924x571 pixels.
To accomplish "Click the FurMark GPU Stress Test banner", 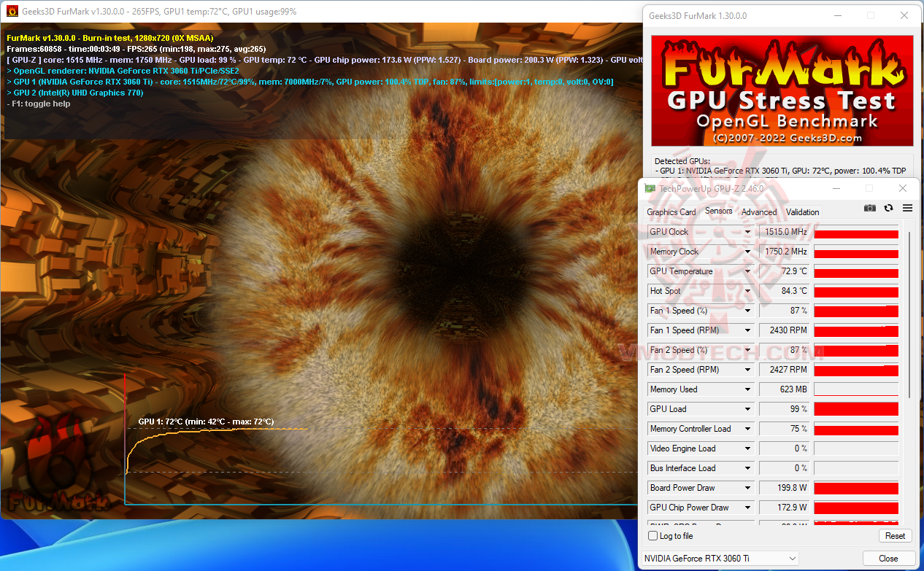I will [x=782, y=91].
